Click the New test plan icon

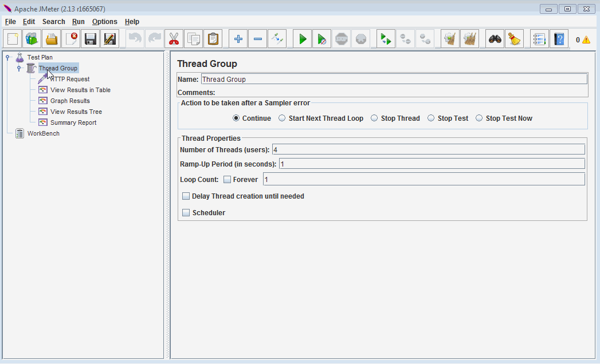coord(13,39)
